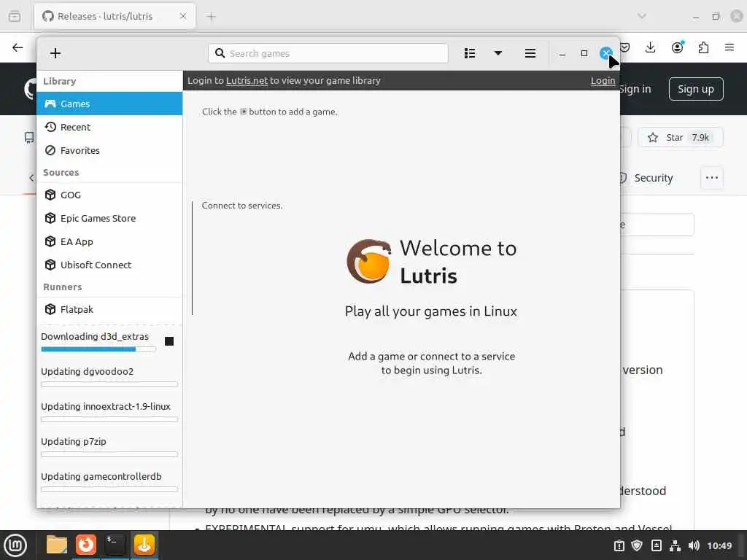This screenshot has height=560, width=747.
Task: Click the d3d_extras download progress bar
Action: click(x=98, y=349)
